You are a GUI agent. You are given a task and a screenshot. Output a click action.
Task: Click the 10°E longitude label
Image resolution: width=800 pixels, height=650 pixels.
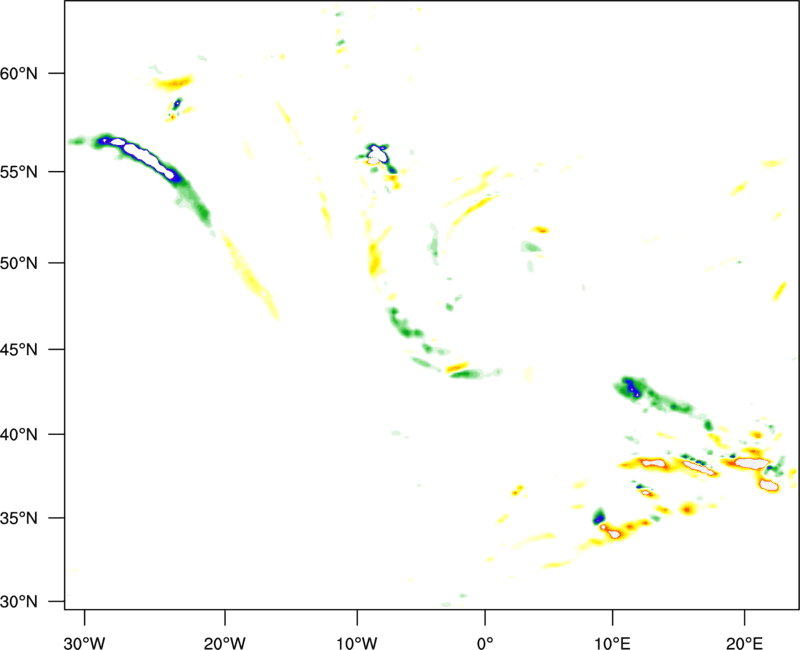coord(612,643)
